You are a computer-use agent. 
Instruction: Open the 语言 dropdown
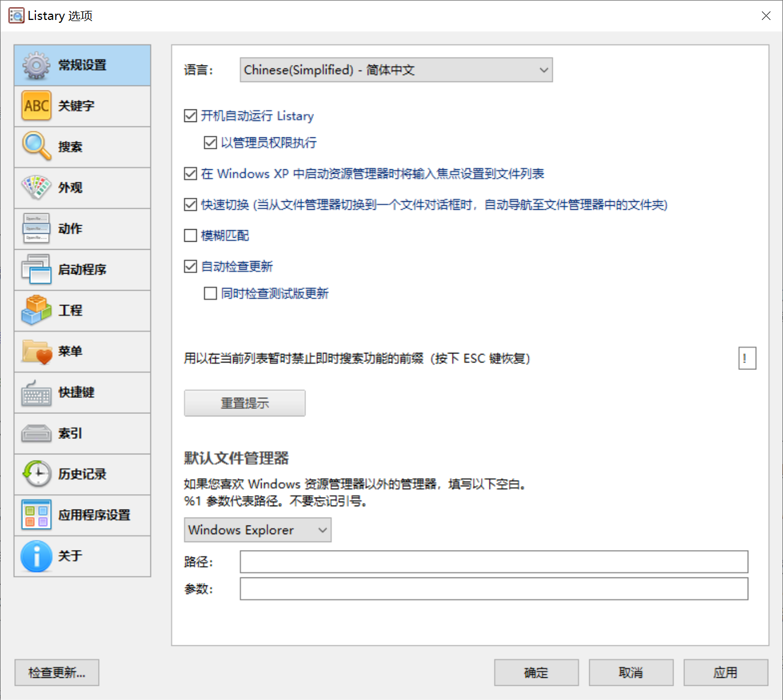tap(396, 70)
